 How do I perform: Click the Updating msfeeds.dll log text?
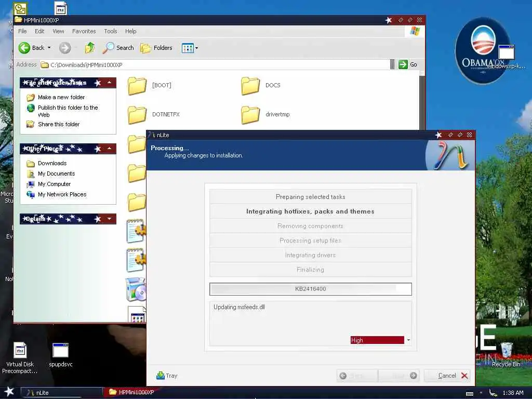point(239,307)
